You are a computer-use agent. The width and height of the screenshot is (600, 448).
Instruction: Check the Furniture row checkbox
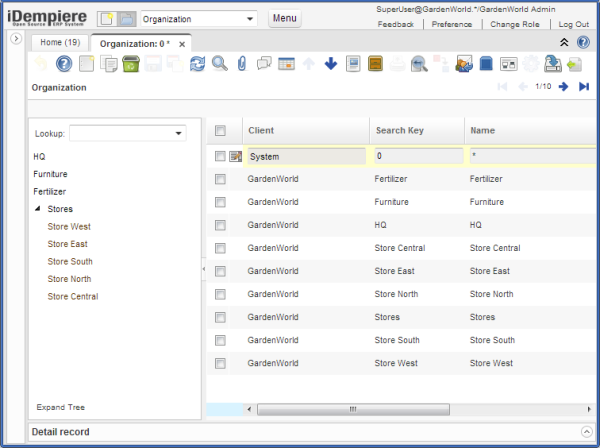[220, 202]
